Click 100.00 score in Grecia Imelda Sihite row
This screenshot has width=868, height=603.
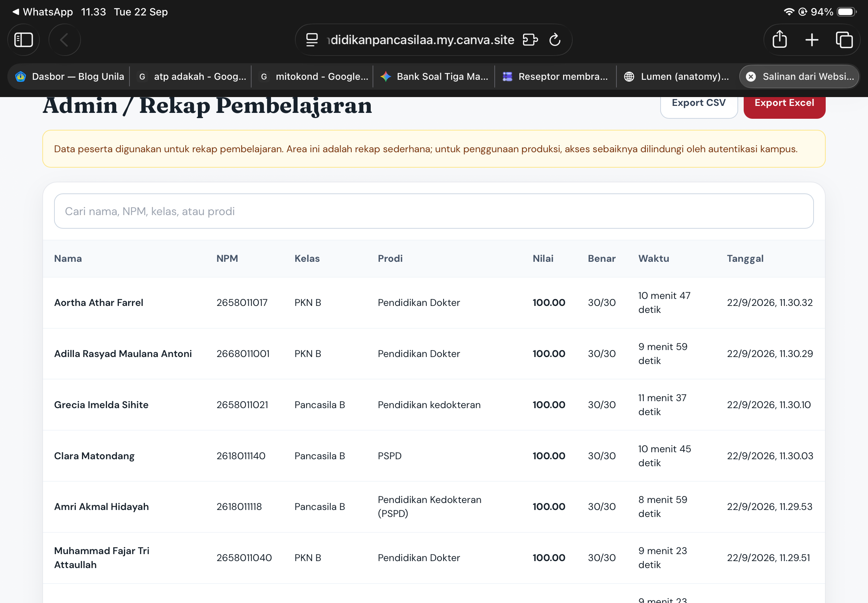click(549, 405)
